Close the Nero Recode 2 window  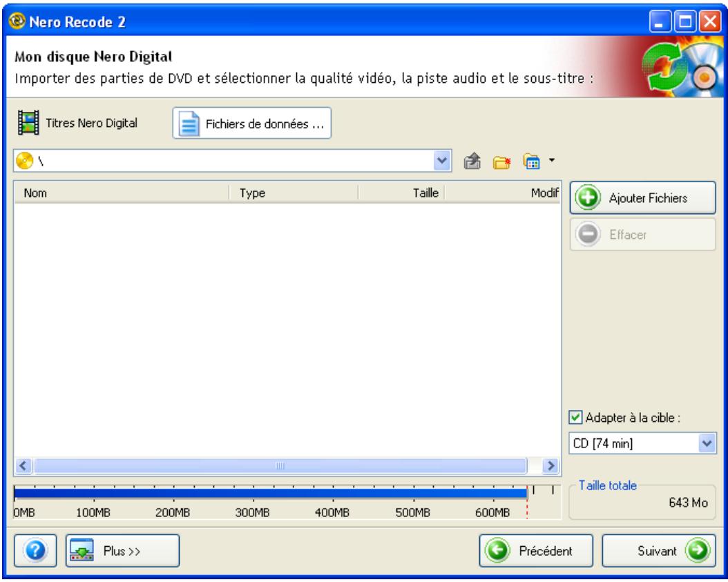click(710, 21)
